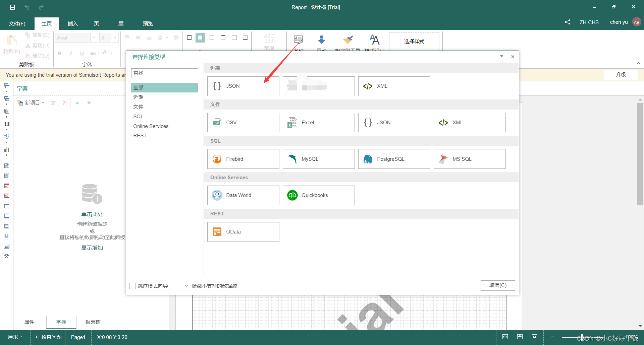The width and height of the screenshot is (644, 345).
Task: Click the 100 percent zoom icon in status bar
Action: click(x=535, y=337)
